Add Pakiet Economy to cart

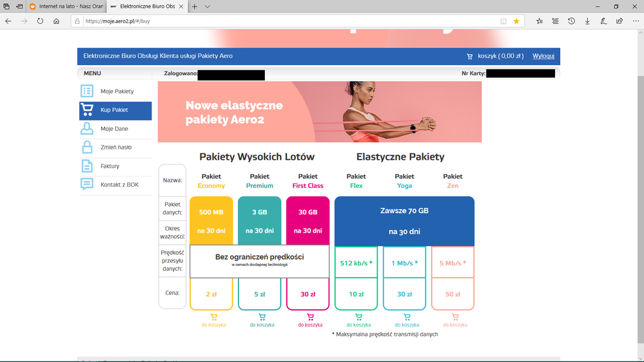[x=213, y=320]
